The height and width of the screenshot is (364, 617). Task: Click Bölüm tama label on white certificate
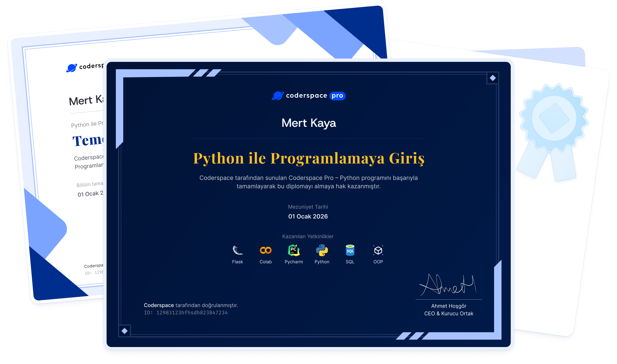point(90,184)
